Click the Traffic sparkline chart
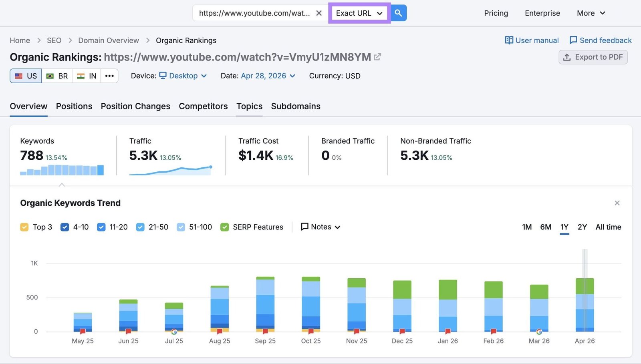The image size is (641, 364). click(x=171, y=171)
